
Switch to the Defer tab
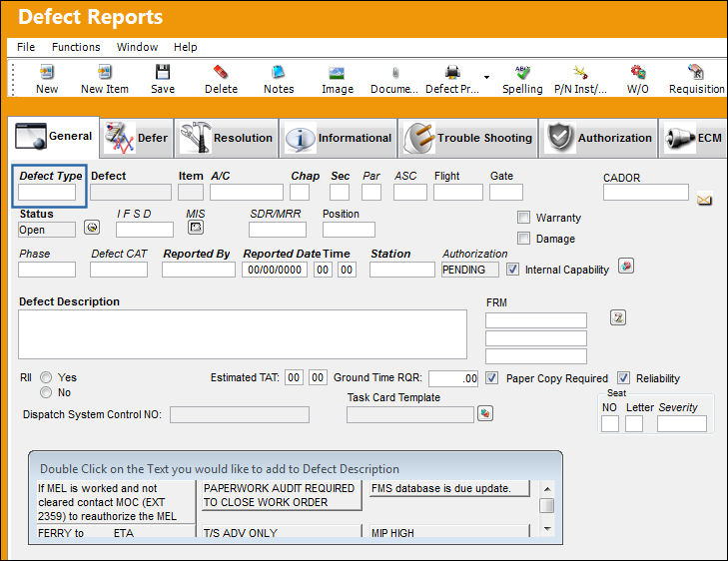tap(137, 138)
